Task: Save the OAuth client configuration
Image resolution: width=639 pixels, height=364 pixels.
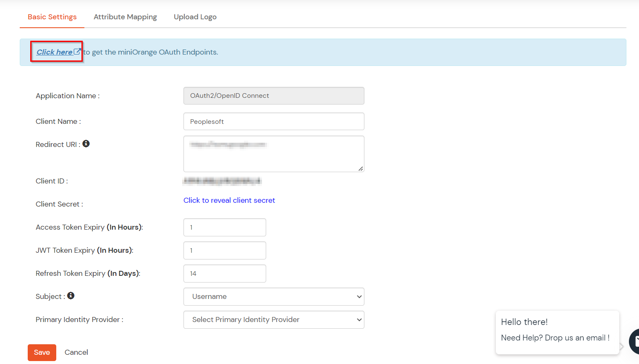Action: tap(42, 352)
